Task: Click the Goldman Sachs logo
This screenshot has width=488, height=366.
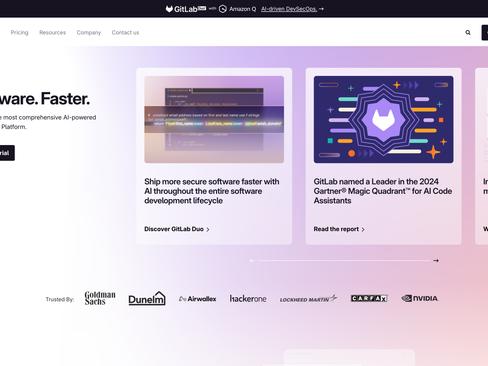Action: (x=100, y=298)
